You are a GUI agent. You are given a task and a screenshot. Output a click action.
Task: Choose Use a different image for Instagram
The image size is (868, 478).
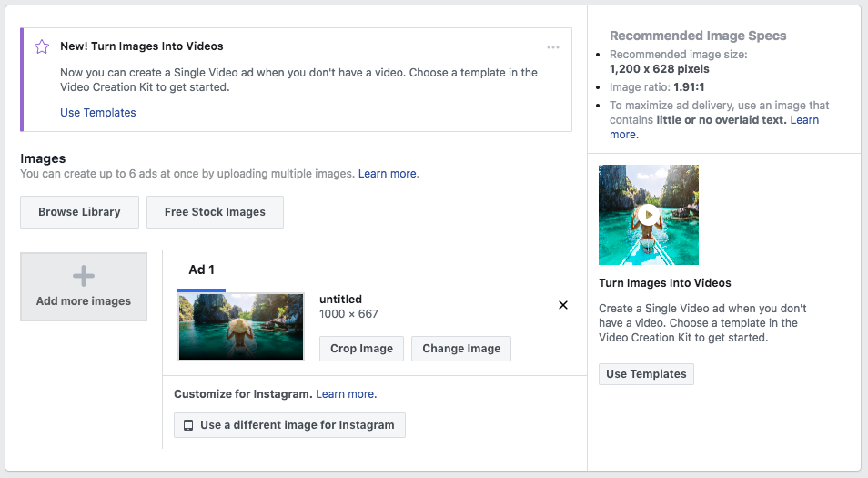pyautogui.click(x=289, y=425)
